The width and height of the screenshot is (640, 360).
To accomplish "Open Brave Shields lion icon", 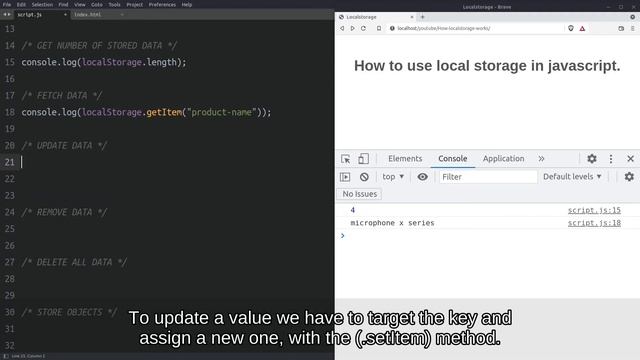I will (571, 29).
